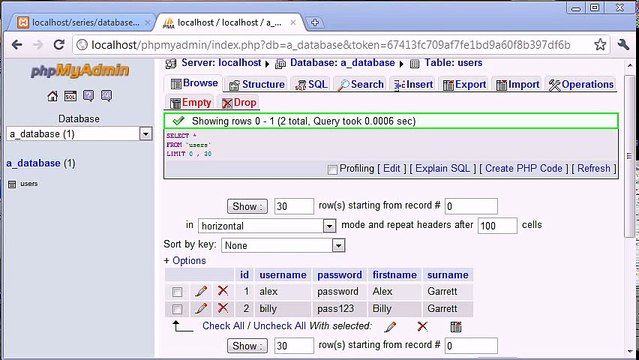639x360 pixels.
Task: Open the Database dropdown a_database (1)
Action: (x=79, y=134)
